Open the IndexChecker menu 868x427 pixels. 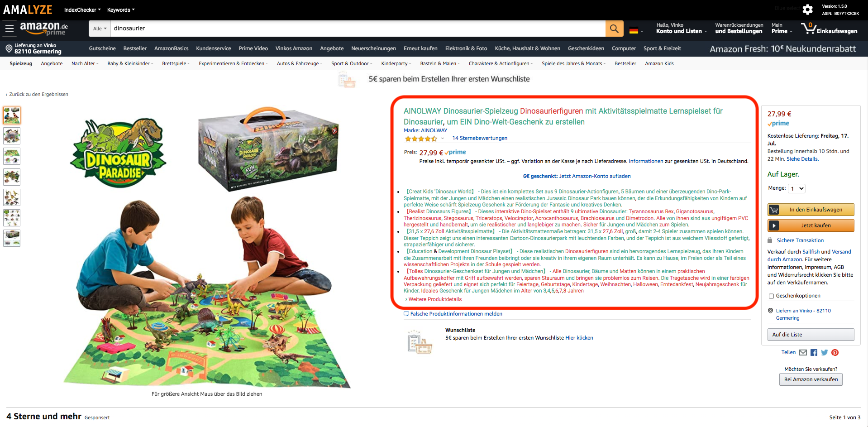tap(82, 10)
